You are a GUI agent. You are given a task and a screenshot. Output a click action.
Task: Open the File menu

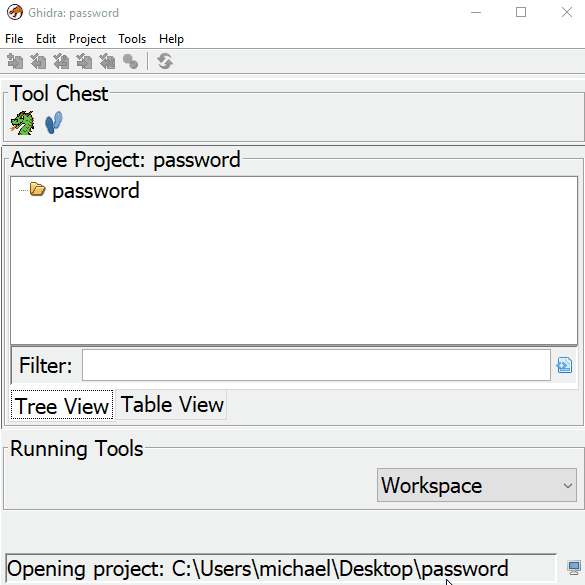tap(14, 39)
